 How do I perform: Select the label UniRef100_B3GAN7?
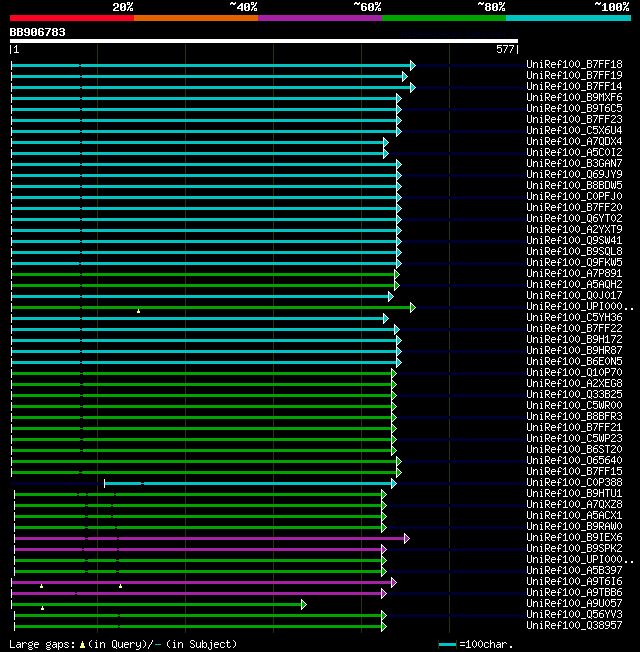pos(574,163)
